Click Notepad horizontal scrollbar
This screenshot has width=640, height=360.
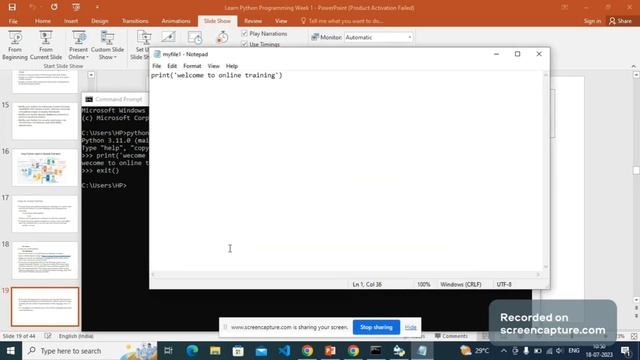click(x=346, y=274)
